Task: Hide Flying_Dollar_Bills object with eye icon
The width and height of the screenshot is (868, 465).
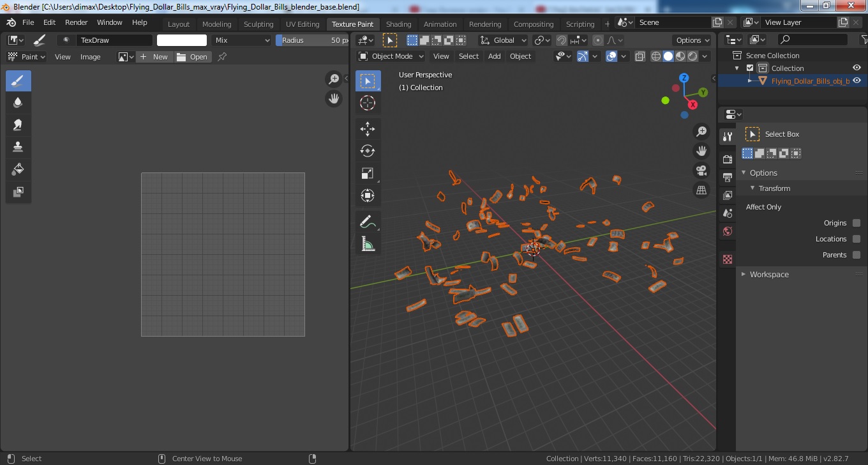Action: click(x=857, y=80)
